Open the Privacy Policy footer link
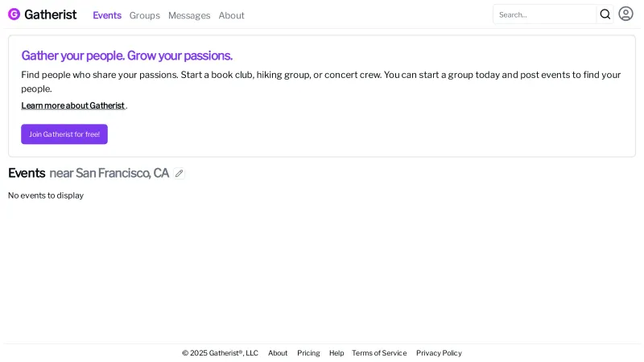 coord(439,353)
